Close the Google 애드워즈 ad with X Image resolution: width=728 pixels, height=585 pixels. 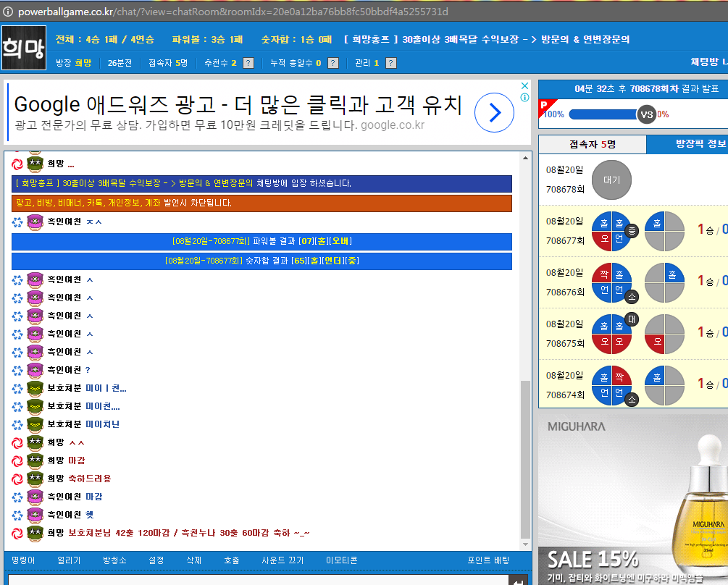[524, 86]
